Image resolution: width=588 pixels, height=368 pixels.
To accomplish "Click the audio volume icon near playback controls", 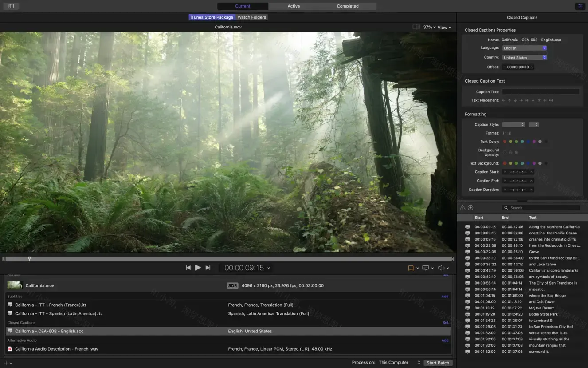I will (x=440, y=268).
